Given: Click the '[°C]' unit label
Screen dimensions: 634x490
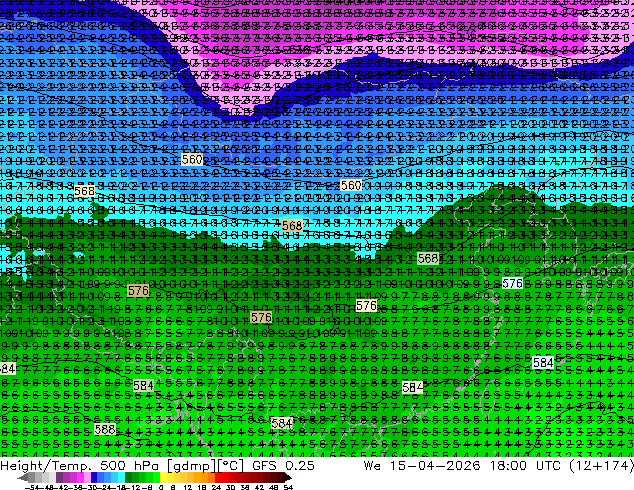Looking at the screenshot, I should 231,466.
